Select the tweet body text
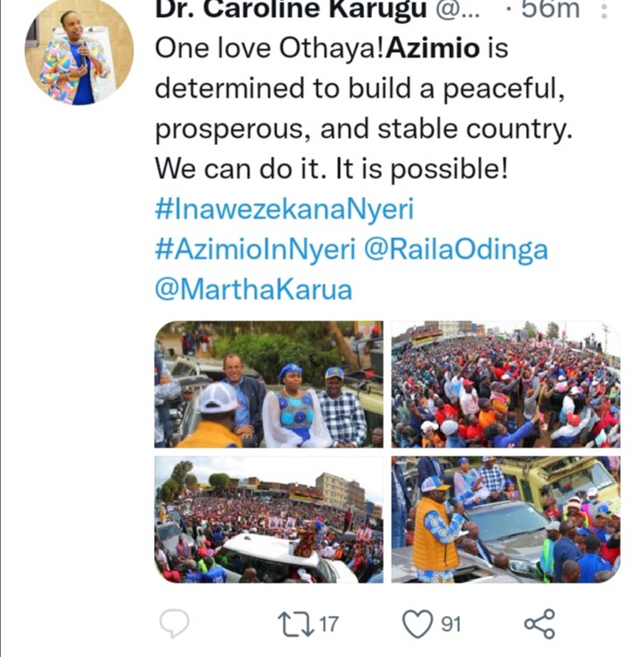 click(x=363, y=108)
